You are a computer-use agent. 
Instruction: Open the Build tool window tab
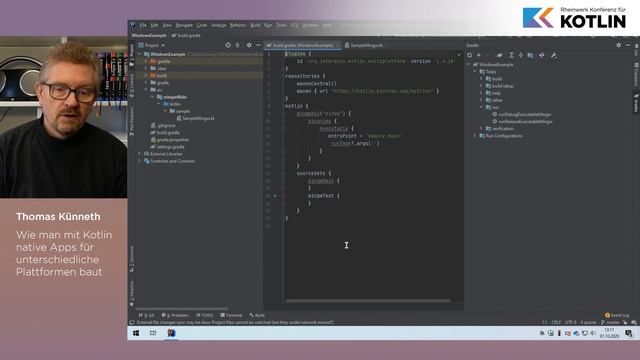(257, 315)
